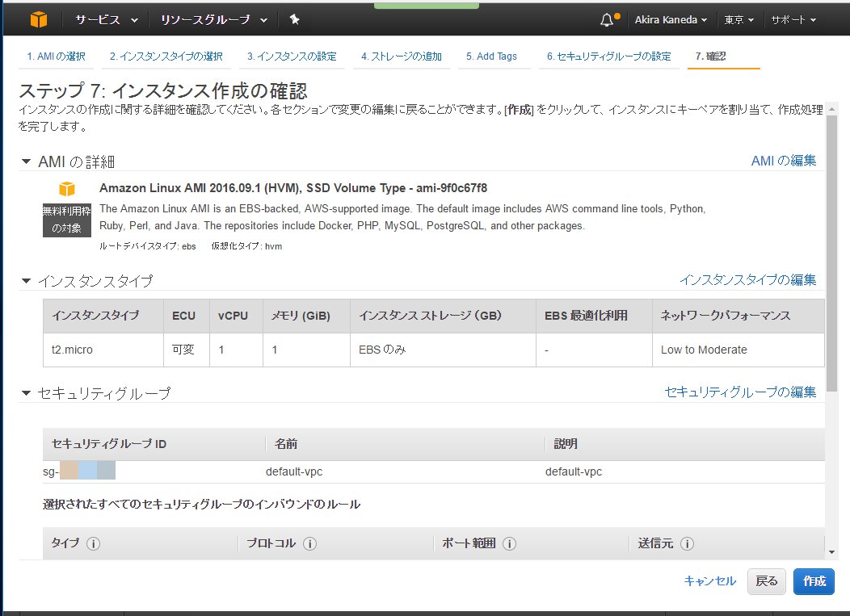Click the info icon beside ポート範囲
This screenshot has height=616, width=850.
[x=509, y=543]
